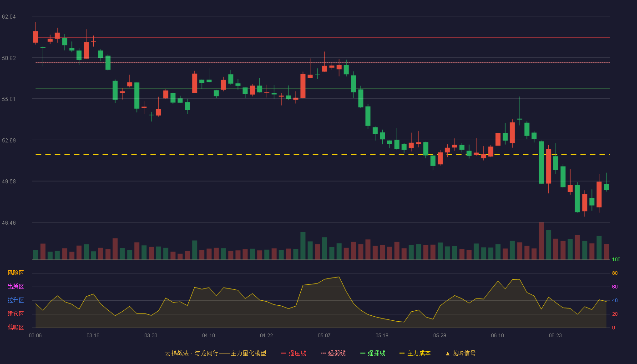The height and width of the screenshot is (364, 637).
Task: Select the 05-29 date label
Action: pos(440,335)
